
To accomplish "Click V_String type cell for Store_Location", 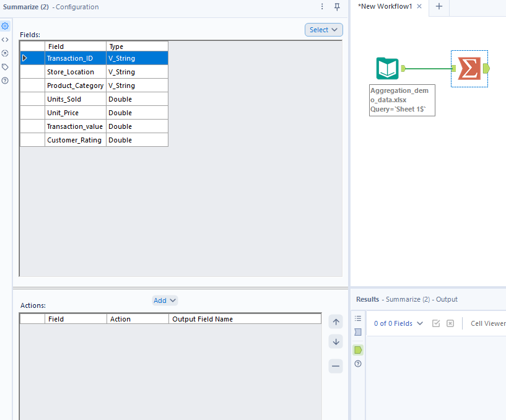I will point(137,72).
